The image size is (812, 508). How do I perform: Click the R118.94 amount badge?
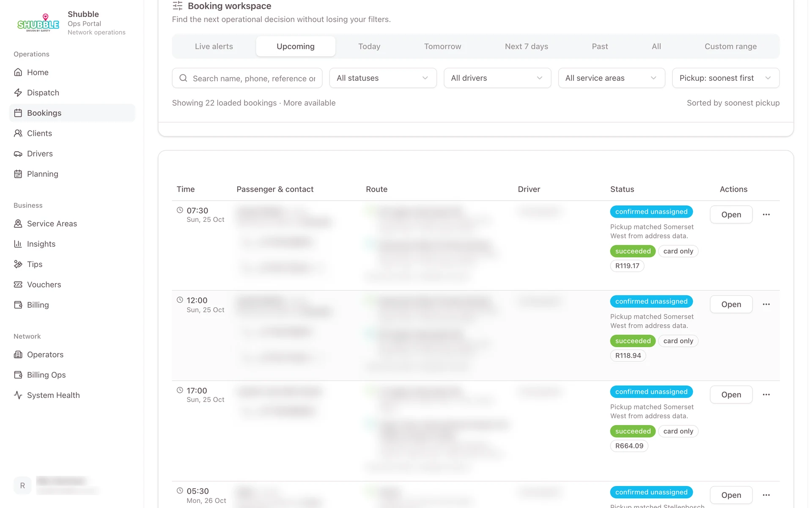[628, 356]
